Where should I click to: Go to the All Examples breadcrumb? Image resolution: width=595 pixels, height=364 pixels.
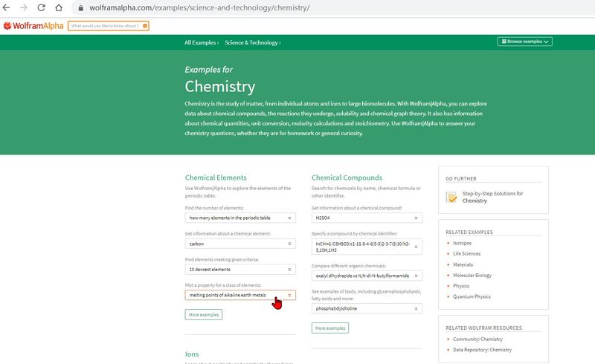tap(202, 43)
